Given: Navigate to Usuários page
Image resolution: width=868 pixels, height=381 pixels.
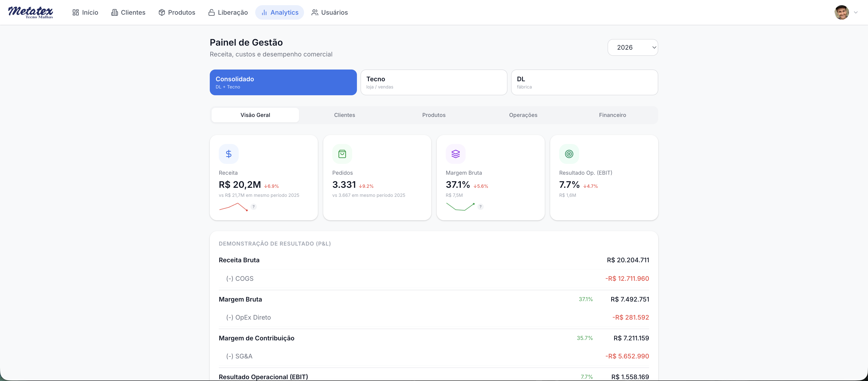Looking at the screenshot, I should pos(330,12).
